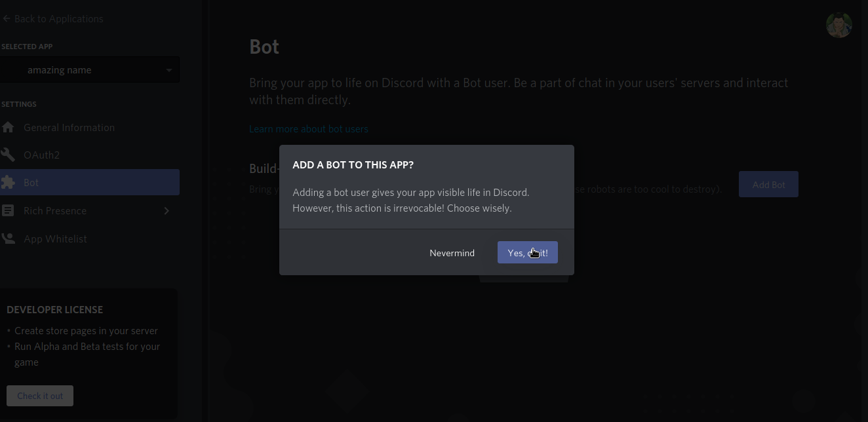Click the ADD A BOT TO THIS APP? title

pos(353,165)
